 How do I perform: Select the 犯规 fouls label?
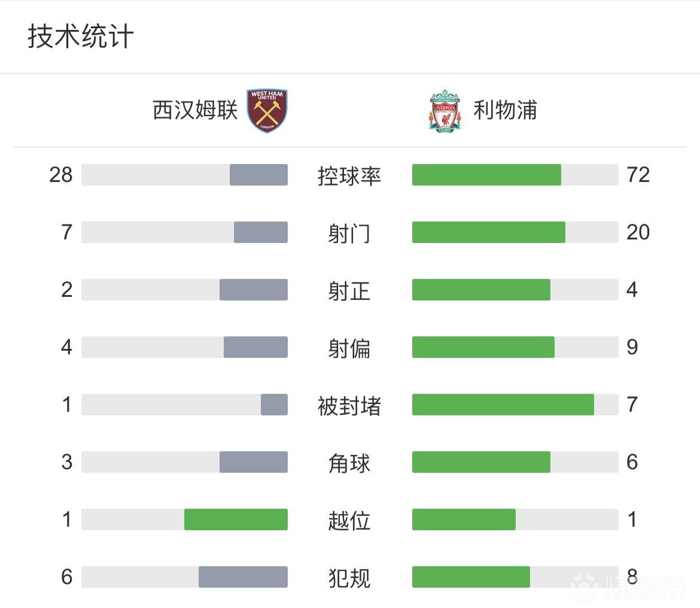(349, 577)
